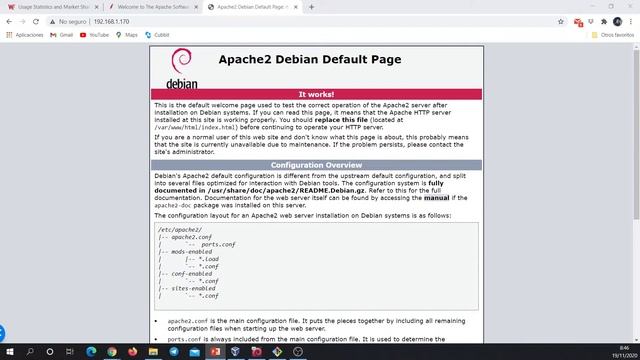Open the Gmail bookmark

point(62,35)
